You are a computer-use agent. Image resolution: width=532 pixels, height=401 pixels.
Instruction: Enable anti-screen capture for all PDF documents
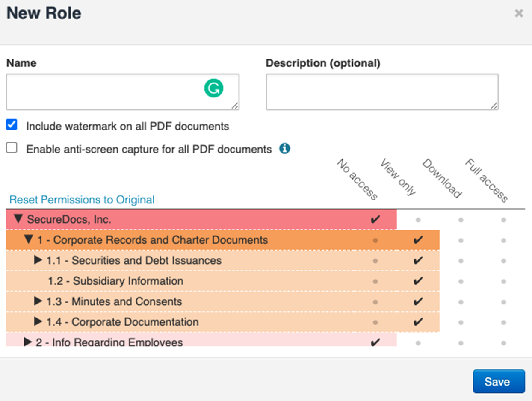tap(12, 148)
